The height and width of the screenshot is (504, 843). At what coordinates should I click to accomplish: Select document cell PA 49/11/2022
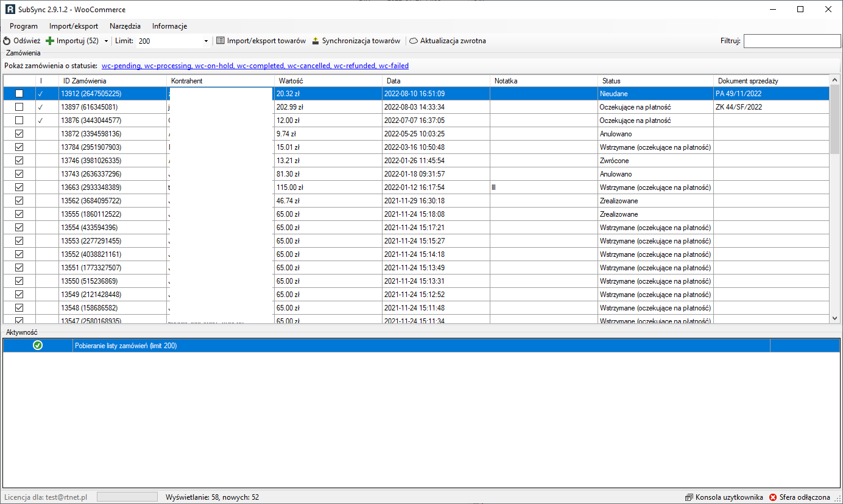pos(771,94)
